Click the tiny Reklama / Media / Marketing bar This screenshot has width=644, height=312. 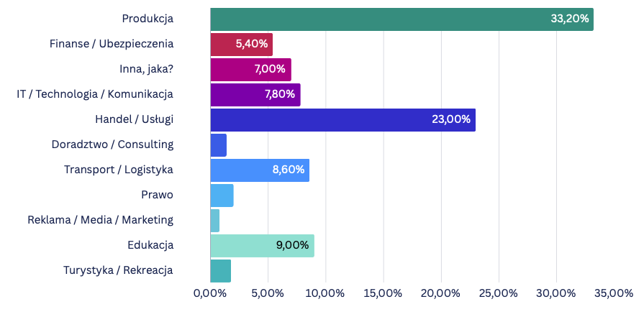215,221
